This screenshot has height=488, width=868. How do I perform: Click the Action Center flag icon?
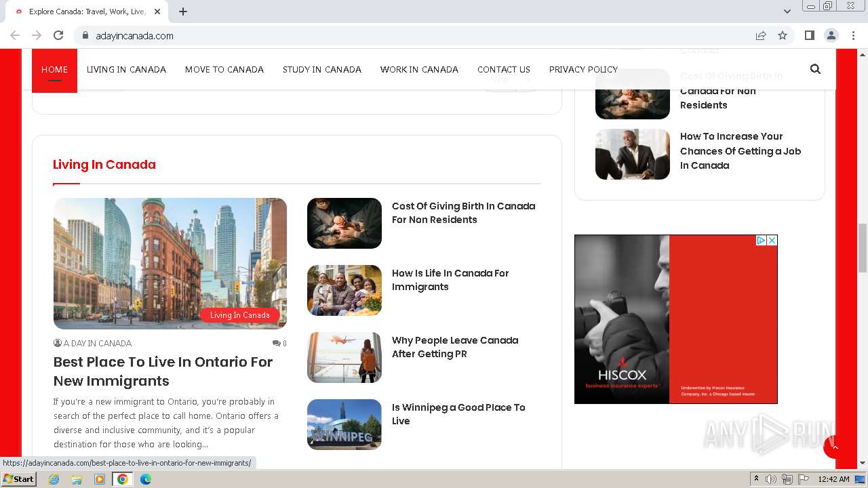(804, 479)
